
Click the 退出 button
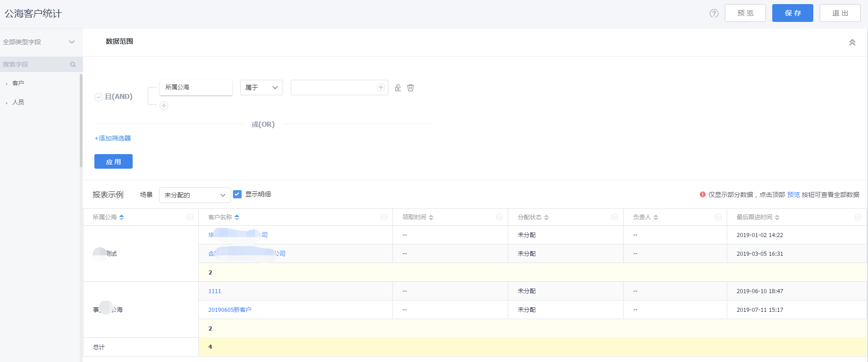pos(840,13)
